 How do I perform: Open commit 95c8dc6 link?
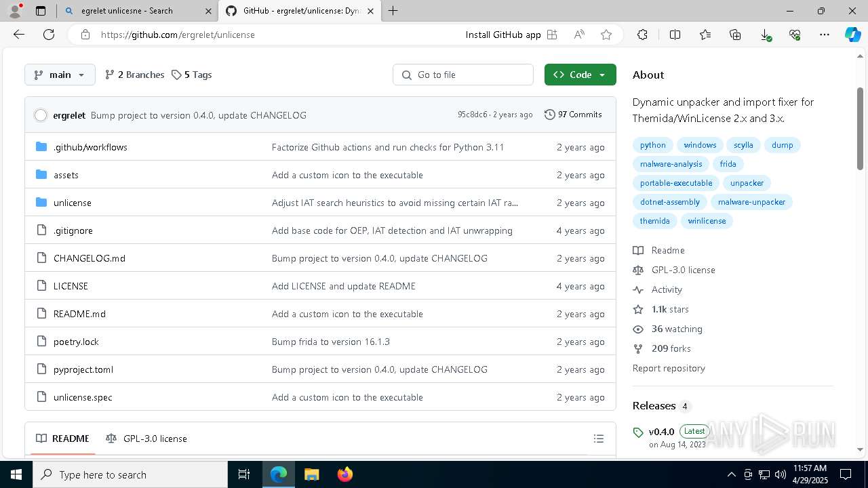[472, 115]
